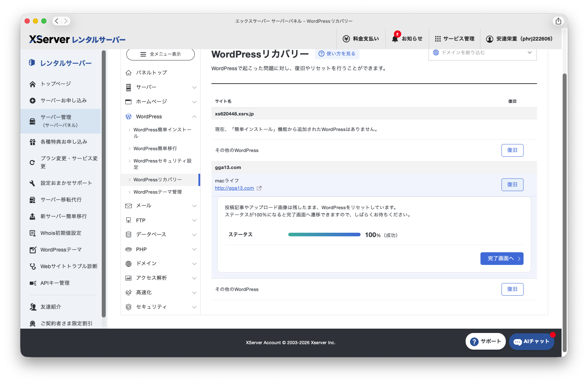This screenshot has width=588, height=384.
Task: Collapse the WordPress menu section
Action: 160,117
